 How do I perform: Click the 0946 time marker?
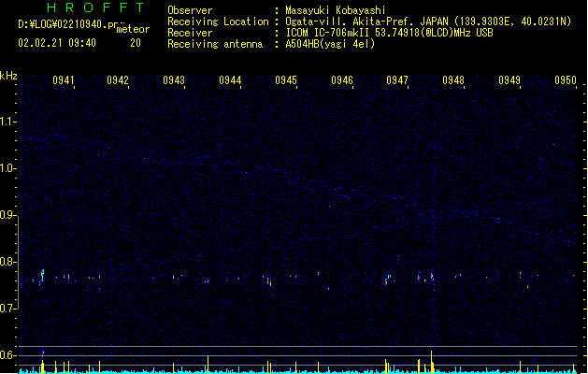click(x=342, y=79)
